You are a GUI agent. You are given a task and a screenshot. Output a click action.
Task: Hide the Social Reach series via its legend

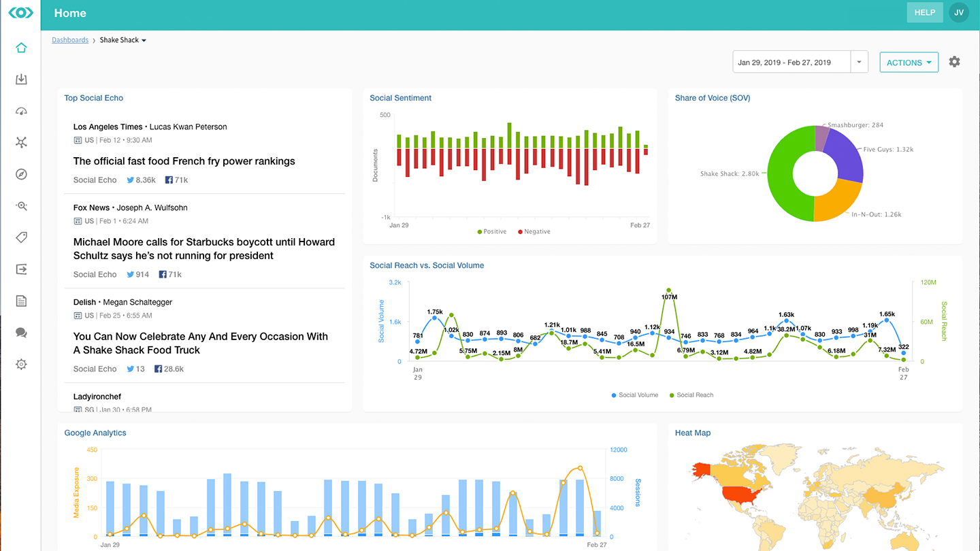pos(691,395)
